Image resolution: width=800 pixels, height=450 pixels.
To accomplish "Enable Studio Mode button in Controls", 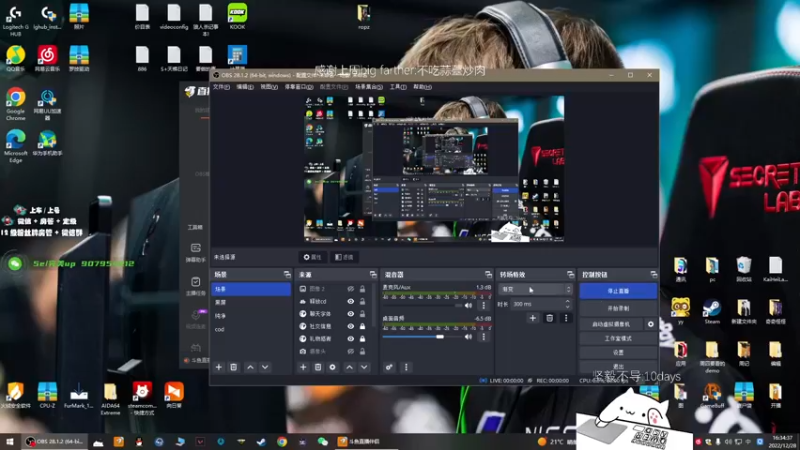I will pos(618,338).
